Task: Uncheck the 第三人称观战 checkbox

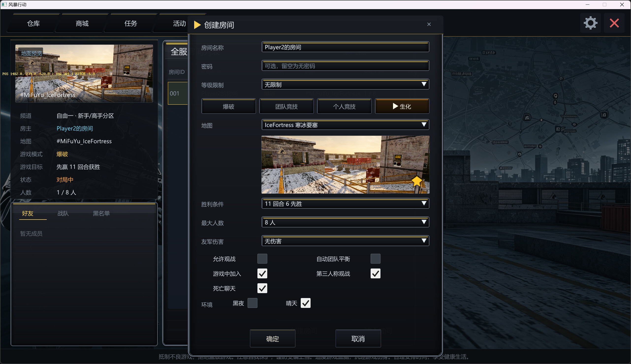Action: 375,273
